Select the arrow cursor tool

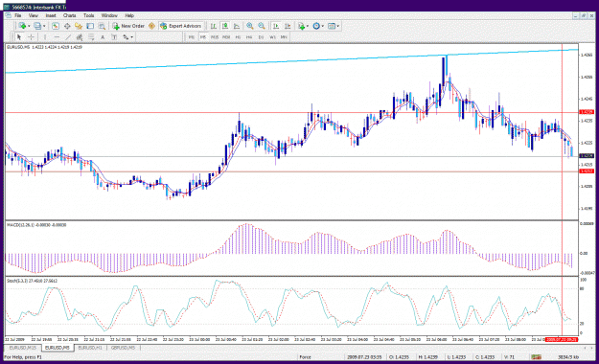(19, 37)
